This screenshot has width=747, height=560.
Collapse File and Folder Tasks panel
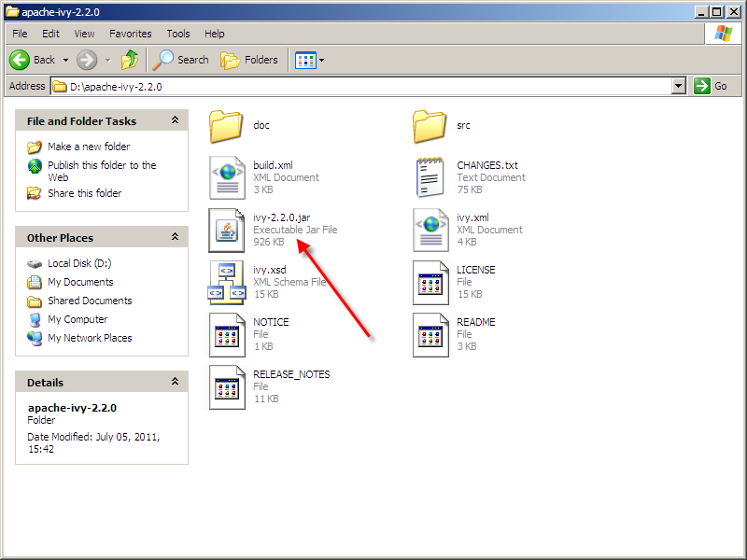click(x=175, y=120)
